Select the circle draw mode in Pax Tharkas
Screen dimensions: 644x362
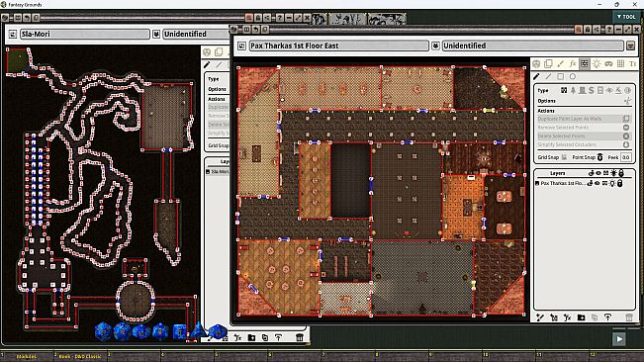[x=573, y=76]
